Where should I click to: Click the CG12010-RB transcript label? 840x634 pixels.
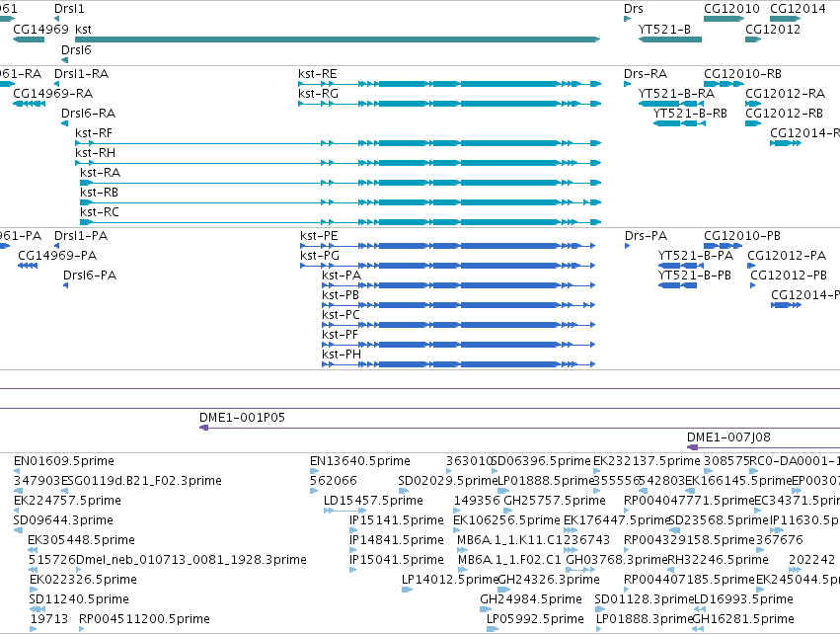point(742,73)
